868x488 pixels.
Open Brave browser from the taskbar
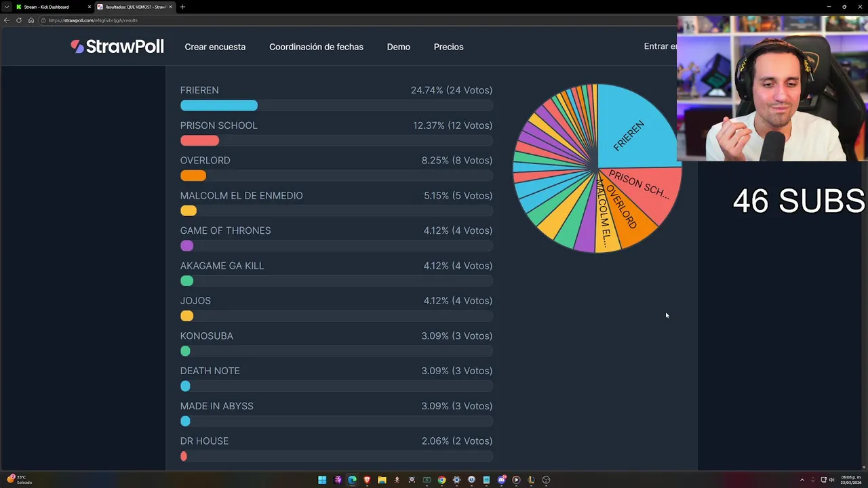click(x=367, y=480)
